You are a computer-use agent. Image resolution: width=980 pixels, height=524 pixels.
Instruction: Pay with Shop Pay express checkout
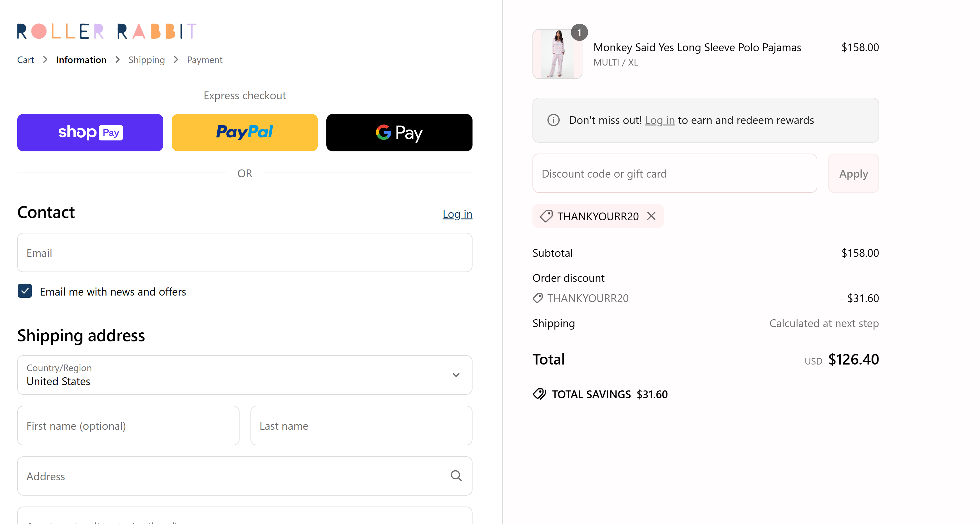click(x=90, y=132)
